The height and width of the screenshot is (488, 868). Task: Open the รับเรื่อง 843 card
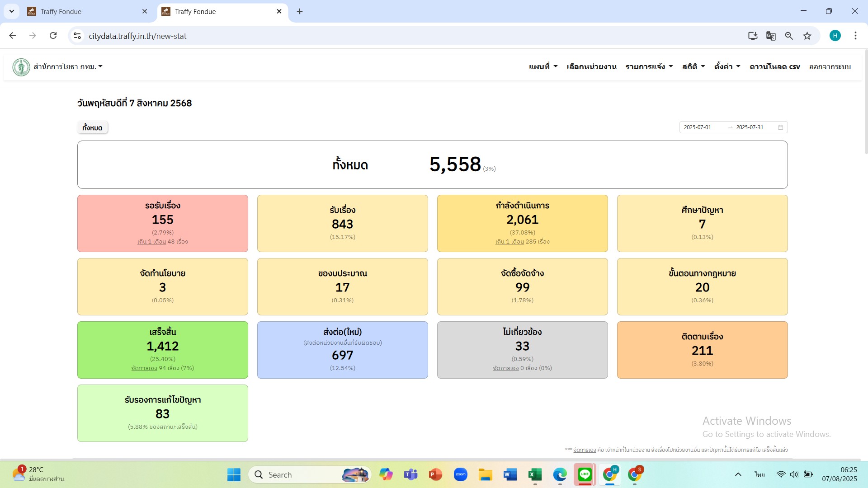343,223
